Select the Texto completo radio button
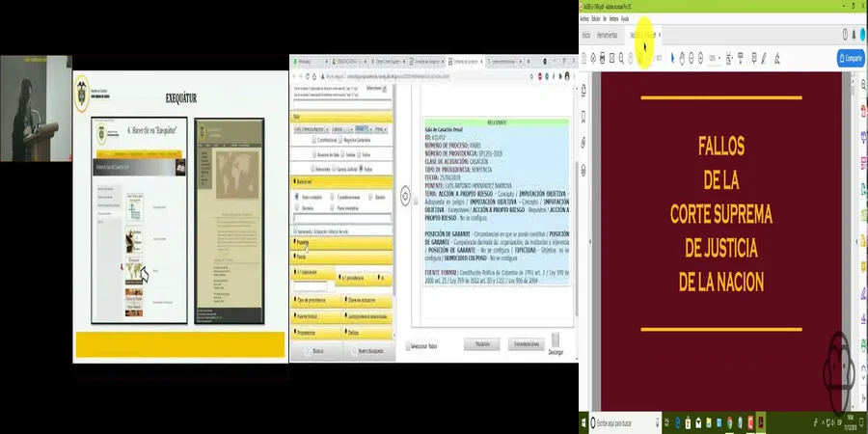This screenshot has width=868, height=434. (x=297, y=197)
